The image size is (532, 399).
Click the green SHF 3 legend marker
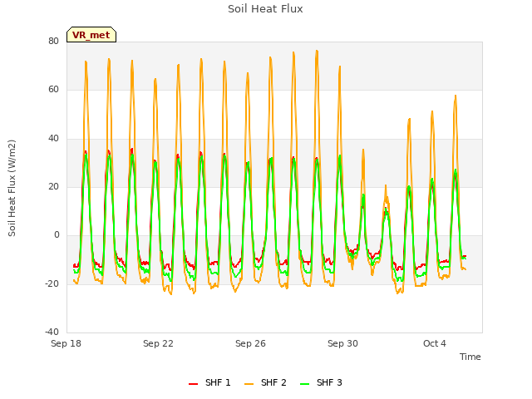pyautogui.click(x=305, y=384)
